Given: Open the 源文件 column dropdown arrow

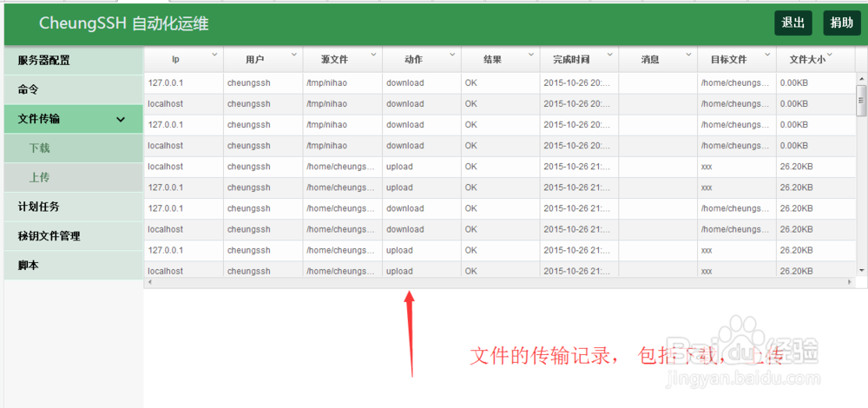Looking at the screenshot, I should click(373, 54).
